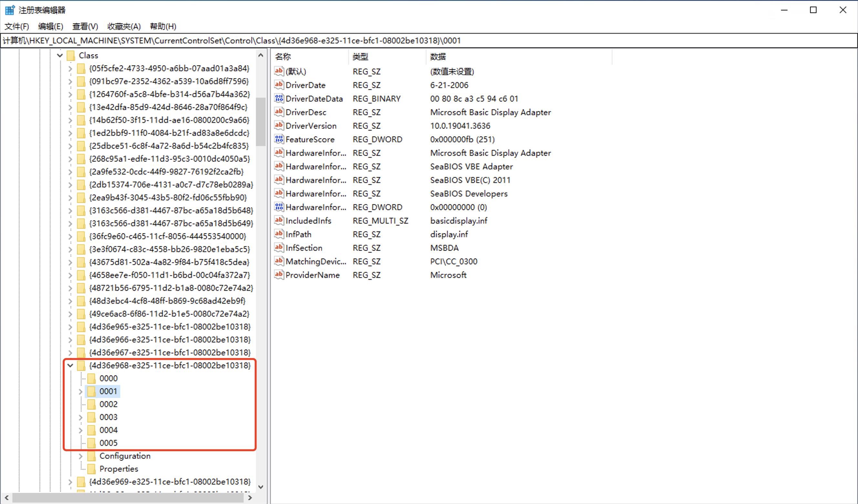Viewport: 858px width, 504px height.
Task: Click the folder icon of key 0005
Action: coord(91,443)
